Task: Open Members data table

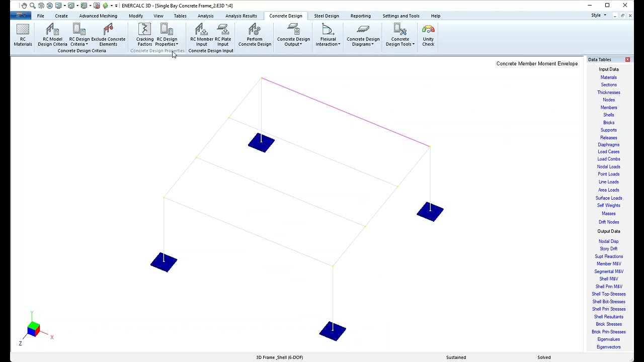Action: tap(608, 108)
